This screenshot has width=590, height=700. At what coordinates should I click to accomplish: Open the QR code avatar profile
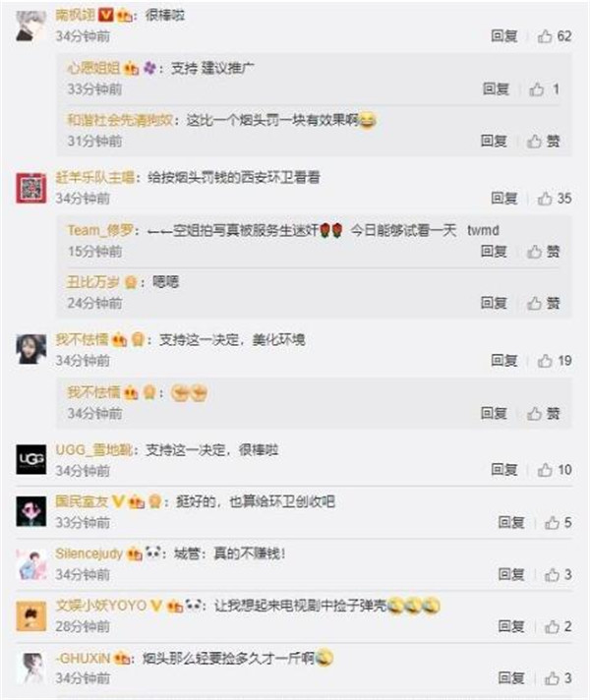coord(31,188)
